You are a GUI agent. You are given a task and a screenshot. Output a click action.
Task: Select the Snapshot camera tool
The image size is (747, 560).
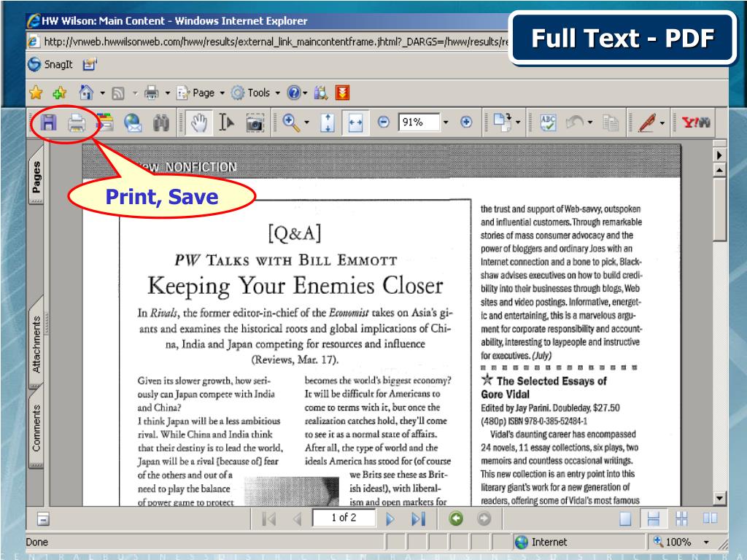point(255,123)
